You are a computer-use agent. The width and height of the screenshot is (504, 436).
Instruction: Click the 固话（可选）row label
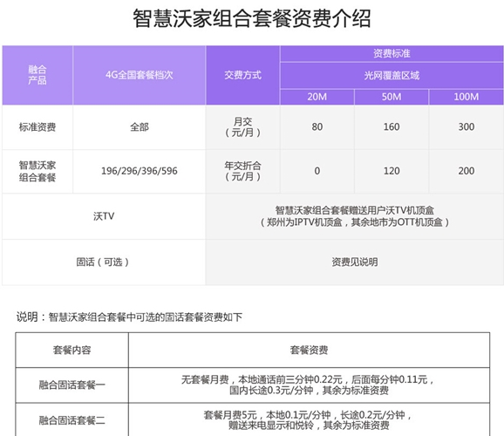[104, 262]
